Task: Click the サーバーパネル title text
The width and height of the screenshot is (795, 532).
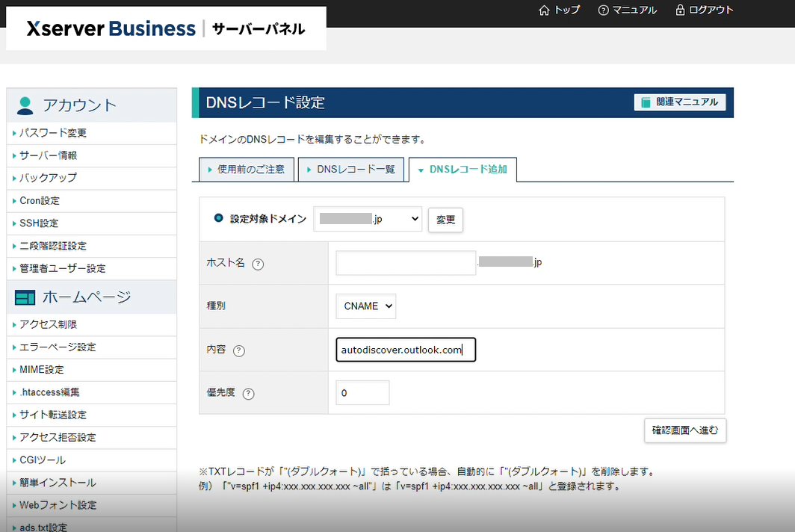Action: coord(259,29)
